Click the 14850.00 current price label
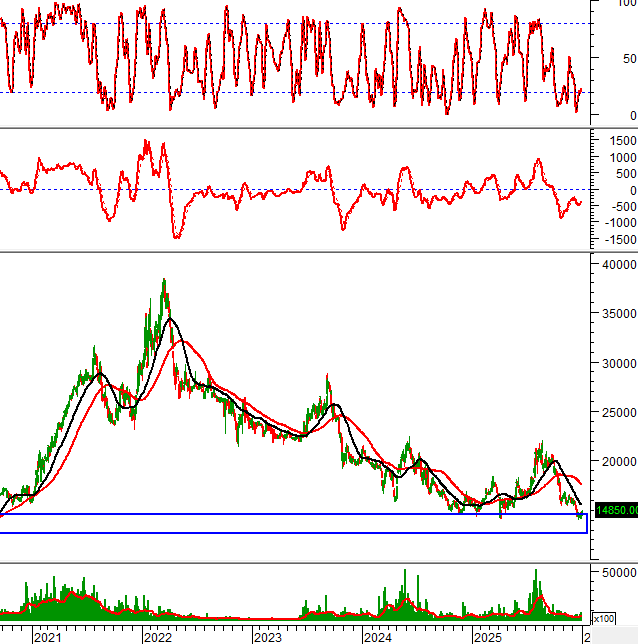This screenshot has width=638, height=644. tap(615, 510)
